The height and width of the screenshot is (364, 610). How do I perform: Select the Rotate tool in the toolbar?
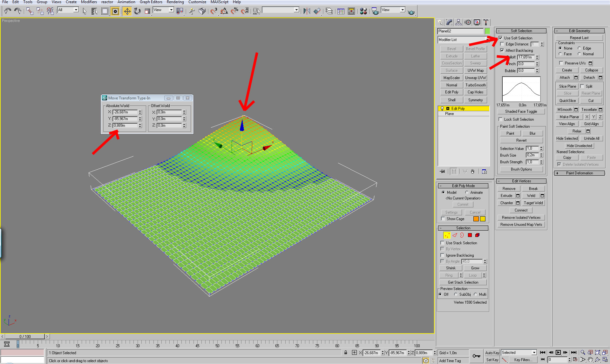[137, 11]
